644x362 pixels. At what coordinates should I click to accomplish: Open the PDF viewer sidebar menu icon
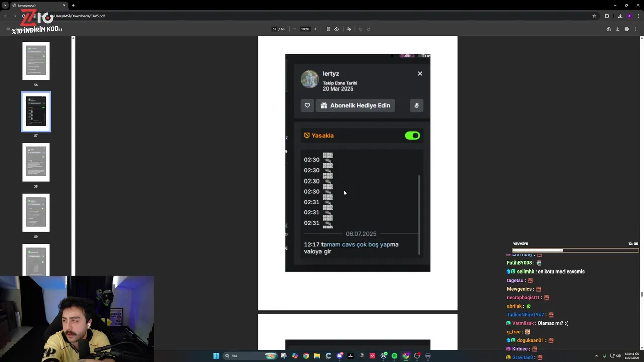tap(8, 29)
